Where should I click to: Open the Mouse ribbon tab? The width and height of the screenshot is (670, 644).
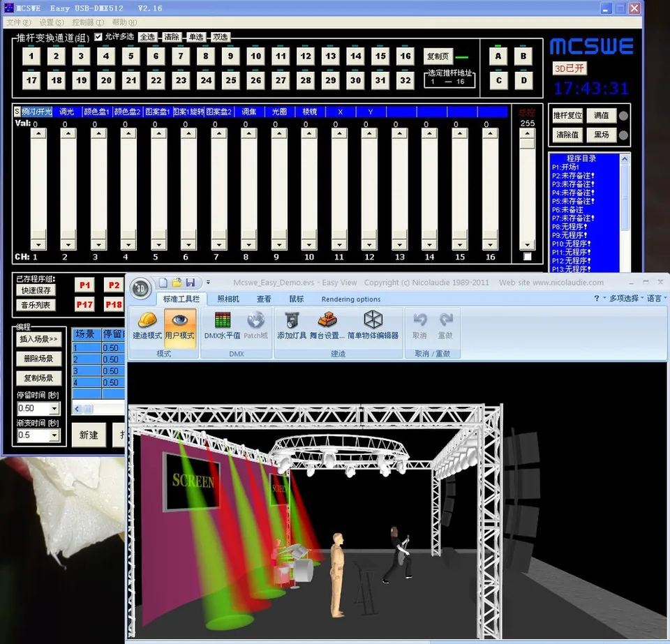pyautogui.click(x=296, y=299)
